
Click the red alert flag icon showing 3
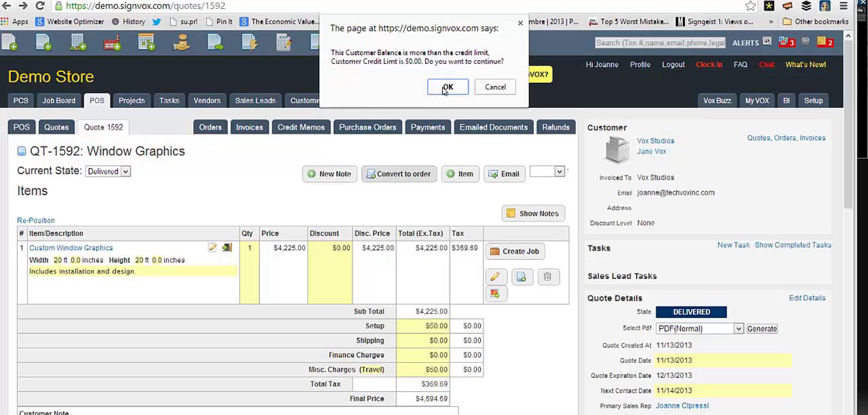click(x=786, y=42)
